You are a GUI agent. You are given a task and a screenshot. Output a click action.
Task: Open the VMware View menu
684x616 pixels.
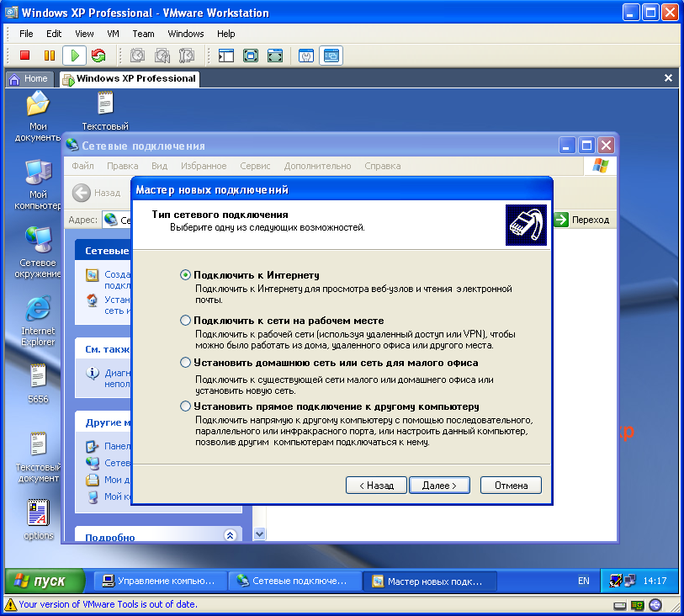pos(84,34)
